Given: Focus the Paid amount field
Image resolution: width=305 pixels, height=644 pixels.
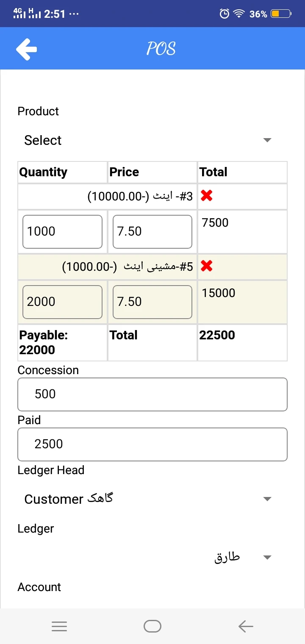Looking at the screenshot, I should [x=152, y=444].
